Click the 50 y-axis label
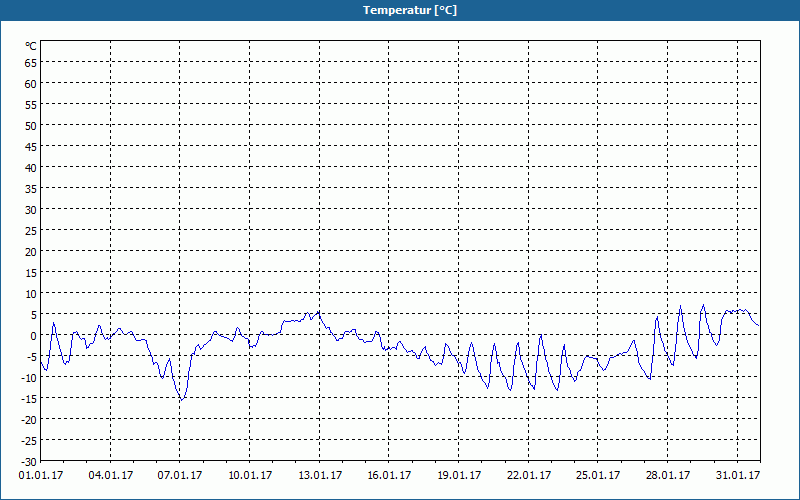Screen dimensions: 800x500 (x=31, y=126)
